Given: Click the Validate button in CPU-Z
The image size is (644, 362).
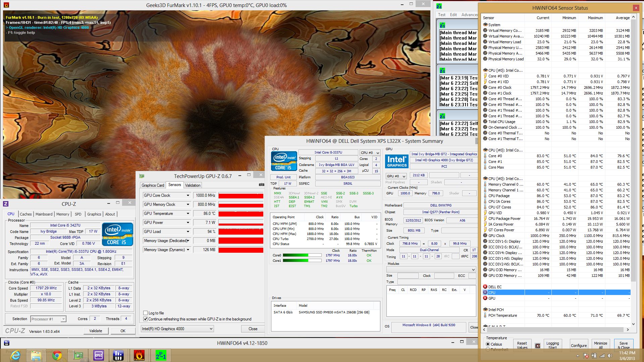Looking at the screenshot, I should [x=96, y=331].
